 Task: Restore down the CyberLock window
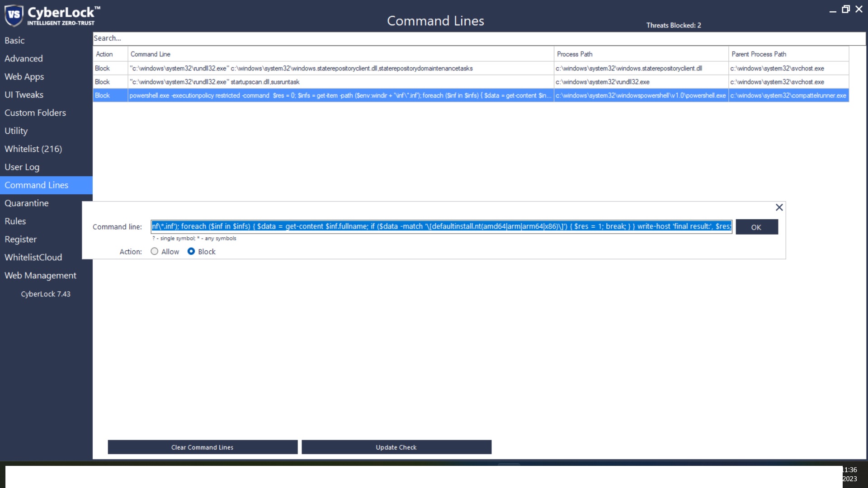click(845, 9)
